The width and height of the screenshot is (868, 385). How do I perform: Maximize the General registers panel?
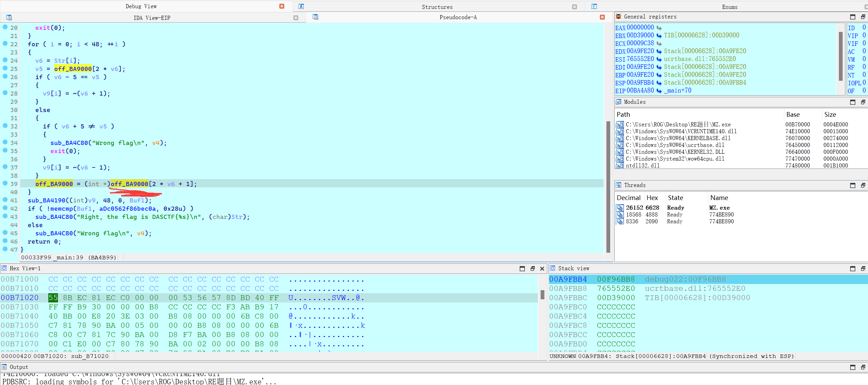[853, 17]
